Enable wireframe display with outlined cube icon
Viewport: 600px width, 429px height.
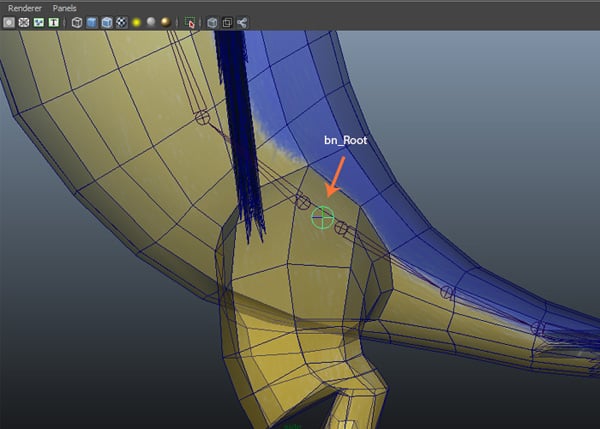[x=76, y=22]
